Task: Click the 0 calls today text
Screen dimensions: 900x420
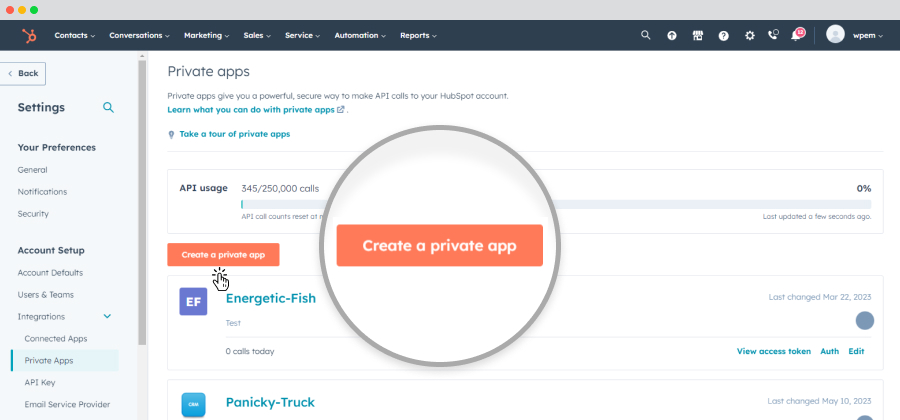Action: tap(250, 351)
